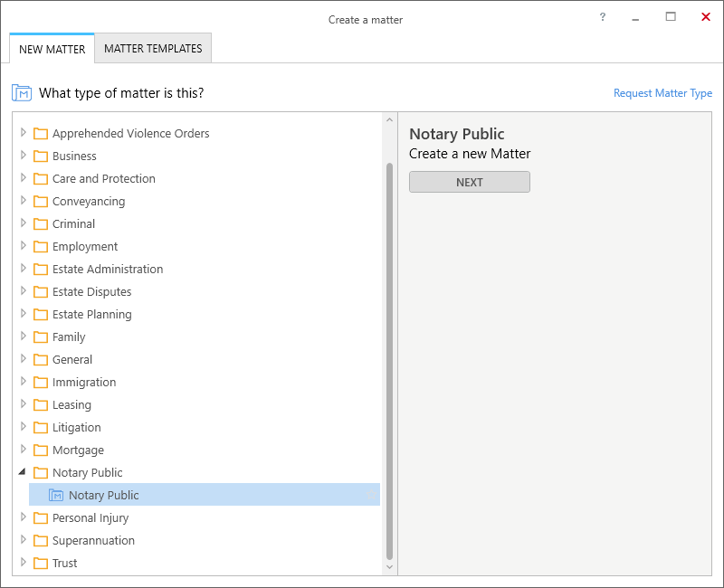Select the General label

click(72, 360)
